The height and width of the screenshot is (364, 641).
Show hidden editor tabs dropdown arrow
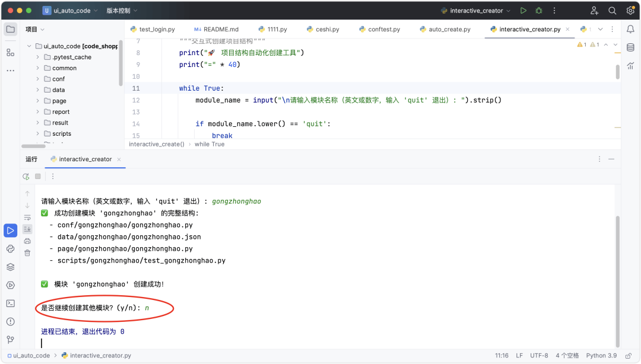point(600,29)
